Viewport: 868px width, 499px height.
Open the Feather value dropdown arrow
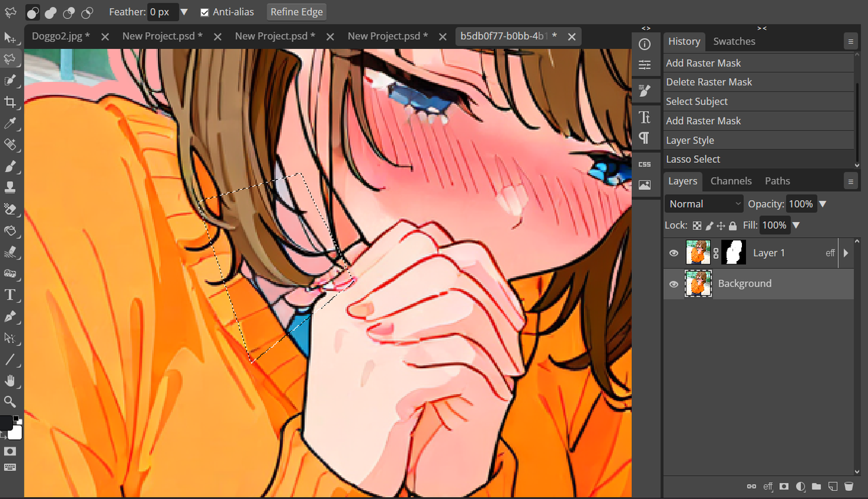184,12
